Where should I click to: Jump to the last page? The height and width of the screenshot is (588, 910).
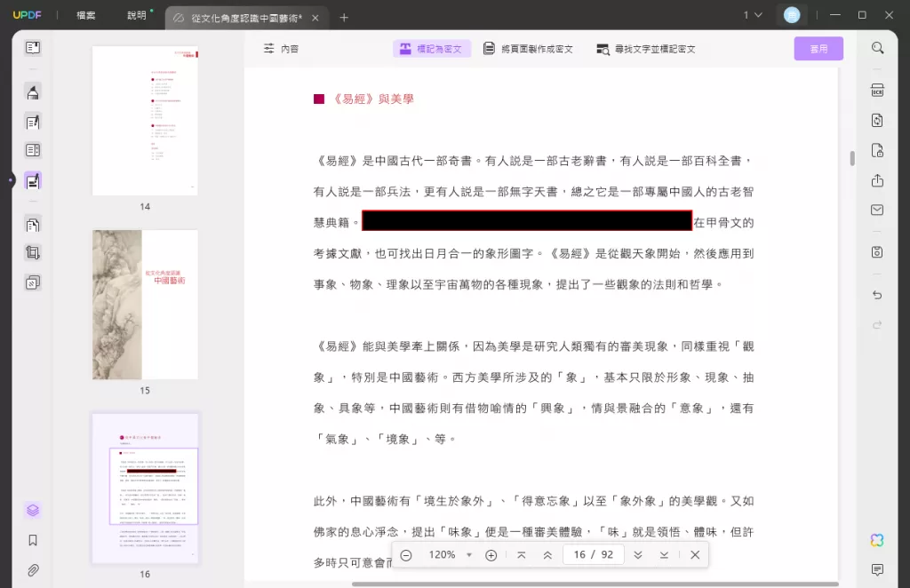coord(664,555)
